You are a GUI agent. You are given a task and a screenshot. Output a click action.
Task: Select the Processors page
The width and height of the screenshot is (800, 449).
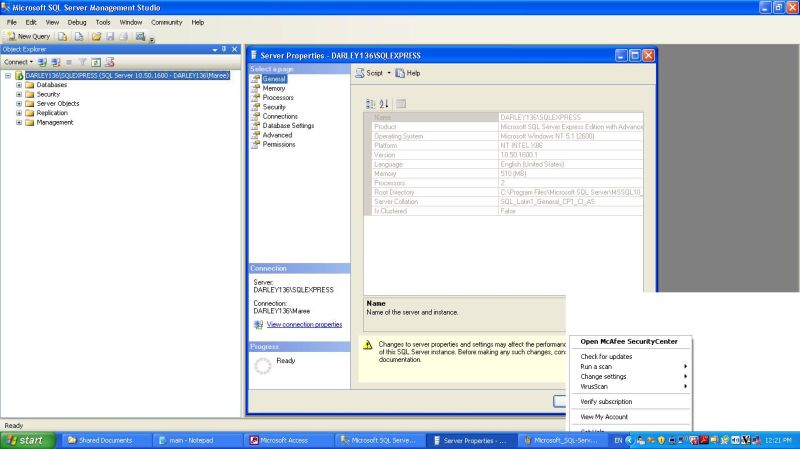click(x=278, y=97)
